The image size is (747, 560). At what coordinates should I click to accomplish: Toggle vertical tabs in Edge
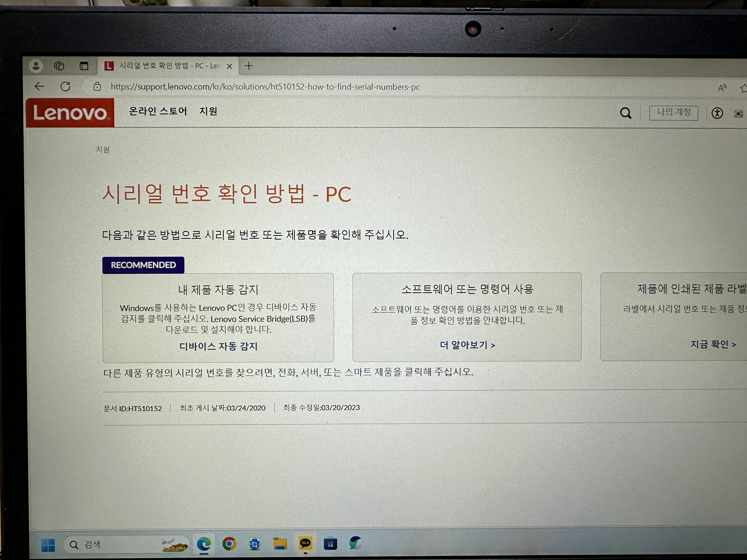tap(84, 66)
